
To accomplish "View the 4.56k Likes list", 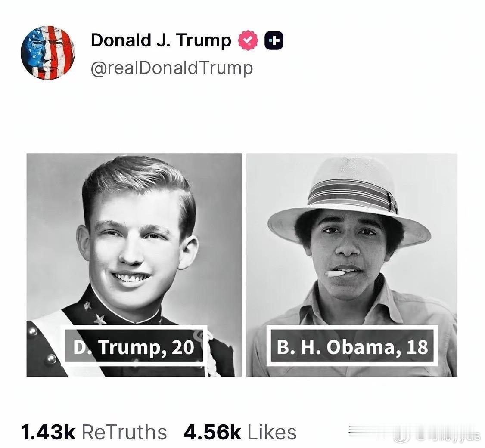I will pyautogui.click(x=240, y=432).
